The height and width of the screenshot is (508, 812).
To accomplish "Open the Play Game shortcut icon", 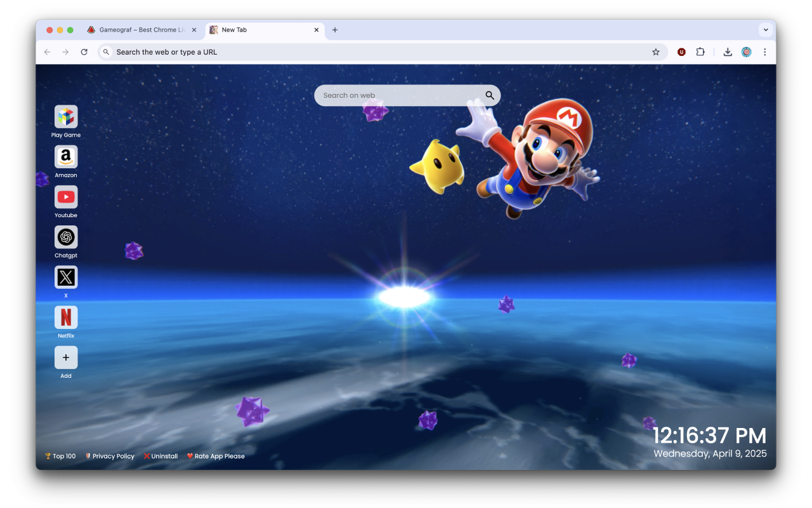I will coord(66,117).
